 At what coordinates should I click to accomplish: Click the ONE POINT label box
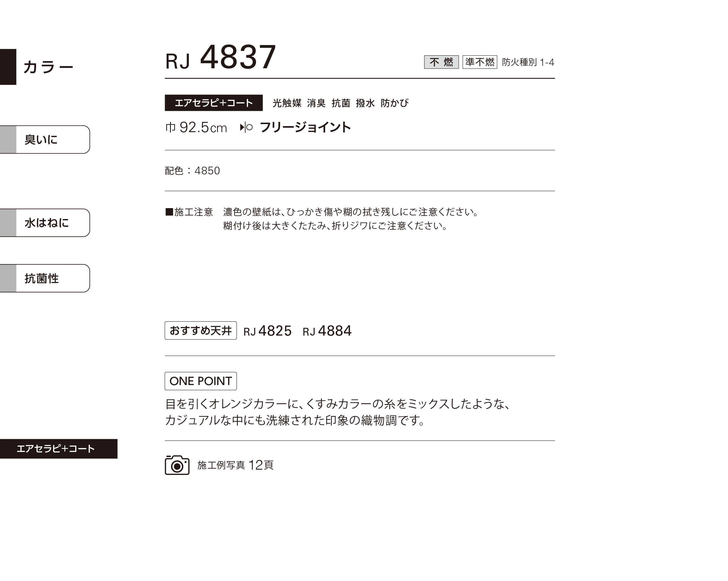click(200, 381)
